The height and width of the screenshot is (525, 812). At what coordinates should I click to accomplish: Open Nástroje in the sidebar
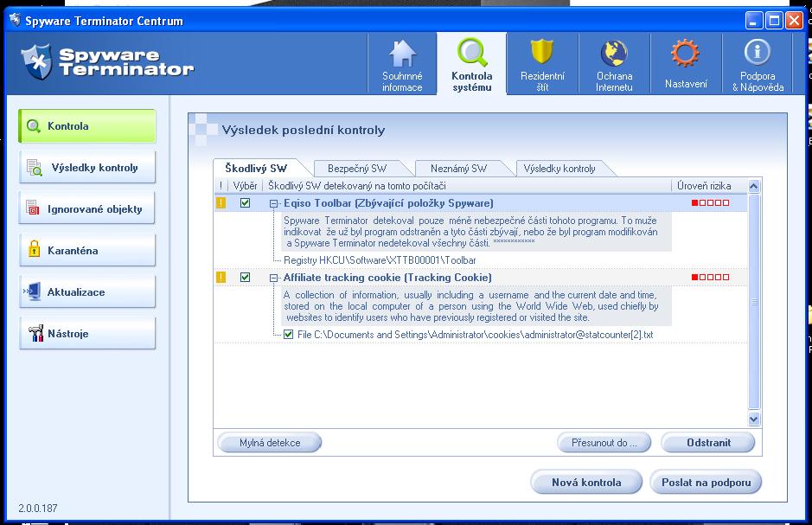[87, 333]
